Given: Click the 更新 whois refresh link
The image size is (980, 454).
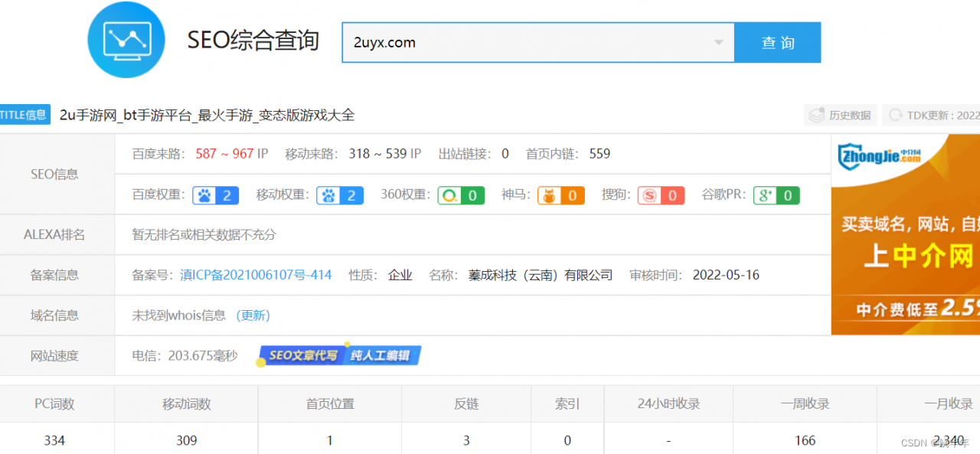Looking at the screenshot, I should pos(253,315).
